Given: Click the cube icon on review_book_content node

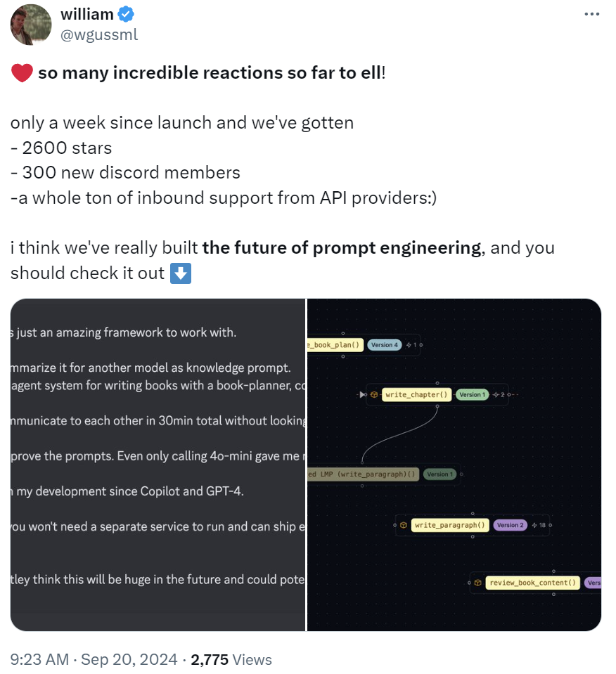Looking at the screenshot, I should [x=477, y=582].
